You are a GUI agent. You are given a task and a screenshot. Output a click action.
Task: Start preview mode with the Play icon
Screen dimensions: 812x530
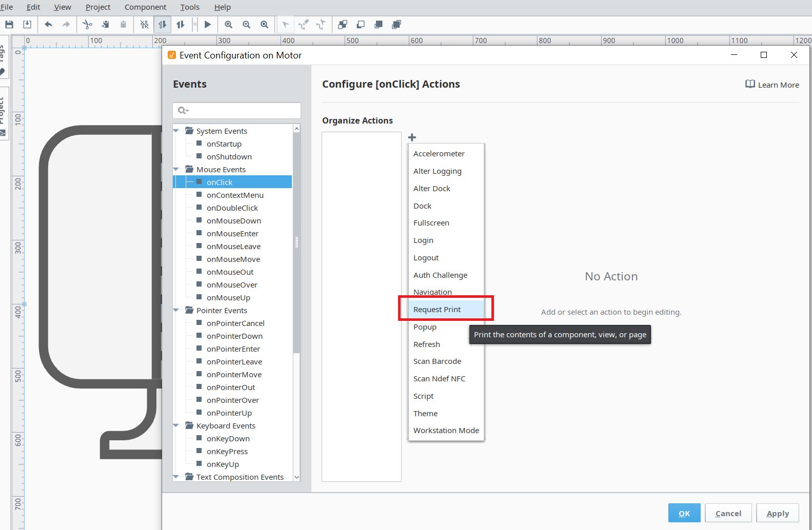tap(208, 25)
